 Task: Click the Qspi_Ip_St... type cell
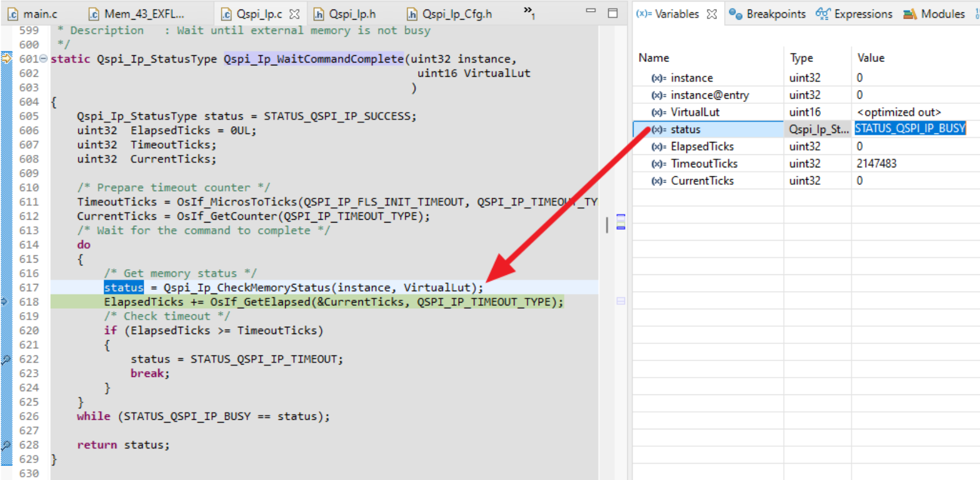tap(819, 130)
